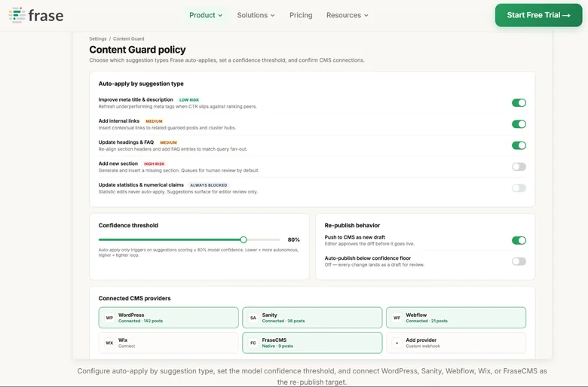The image size is (588, 387).
Task: Click the confidence threshold slider track
Action: [189, 239]
